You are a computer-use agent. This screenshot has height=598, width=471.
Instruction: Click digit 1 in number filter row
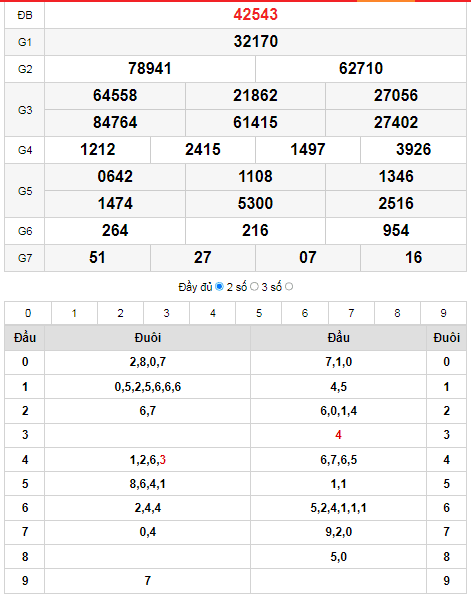click(x=74, y=313)
